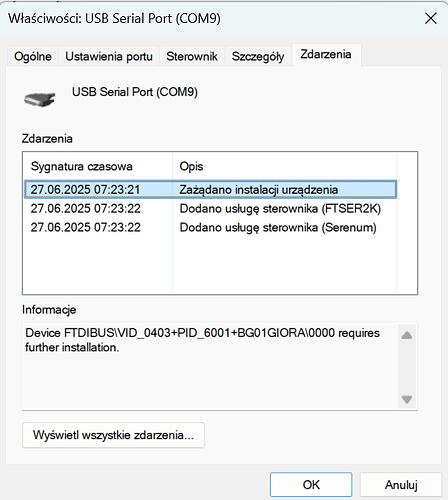Open the Ustawienia portu tab
448x500 pixels.
pyautogui.click(x=109, y=56)
